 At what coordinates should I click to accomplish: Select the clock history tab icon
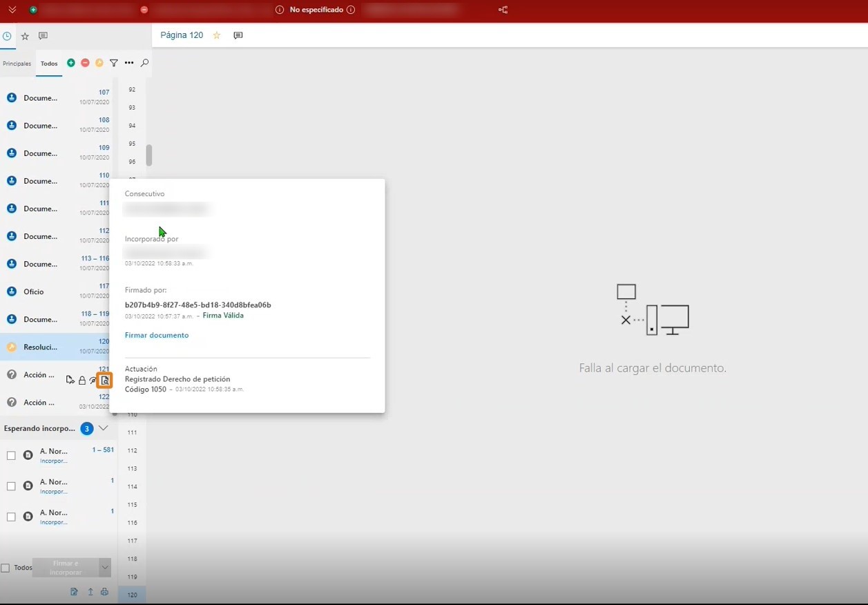coord(7,36)
